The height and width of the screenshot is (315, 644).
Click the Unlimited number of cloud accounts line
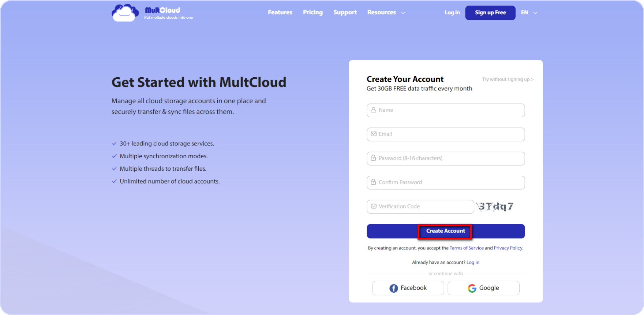(x=170, y=181)
